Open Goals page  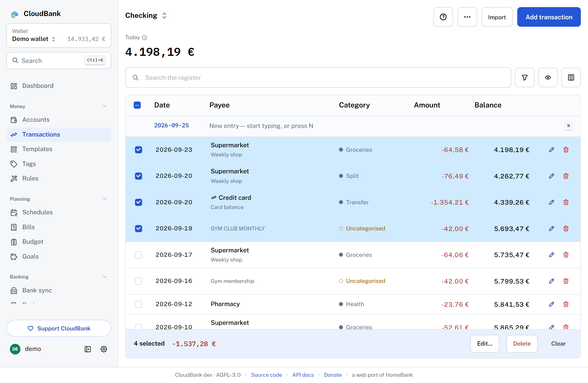59,257
